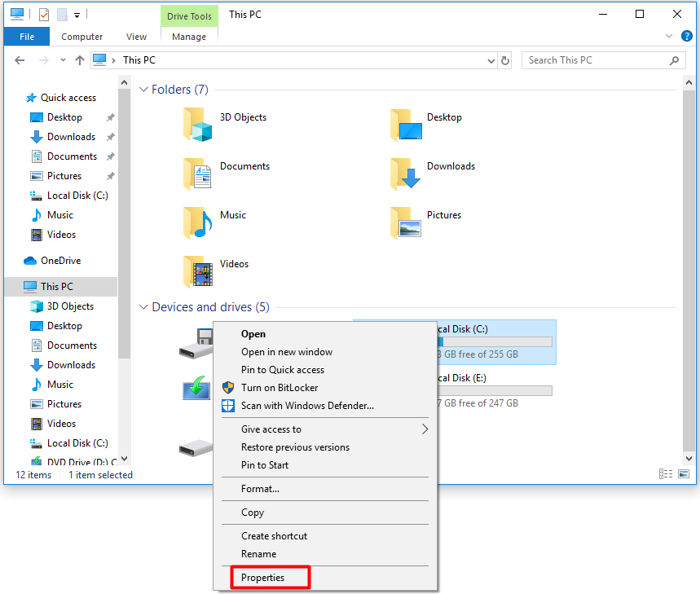Select OneDrive in navigation pane
This screenshot has height=594, width=700.
click(61, 261)
